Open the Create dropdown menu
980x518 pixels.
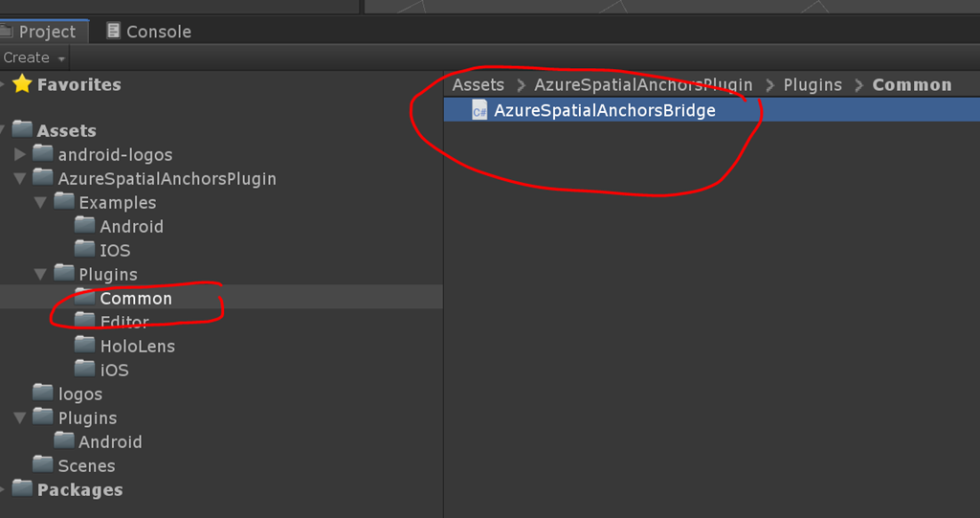pos(33,57)
